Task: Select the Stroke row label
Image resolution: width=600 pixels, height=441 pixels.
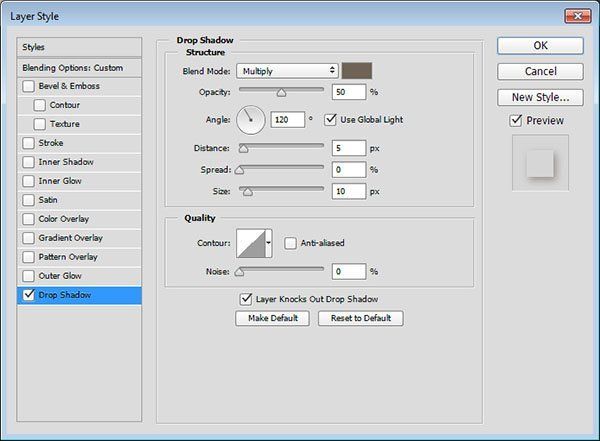Action: (x=51, y=143)
